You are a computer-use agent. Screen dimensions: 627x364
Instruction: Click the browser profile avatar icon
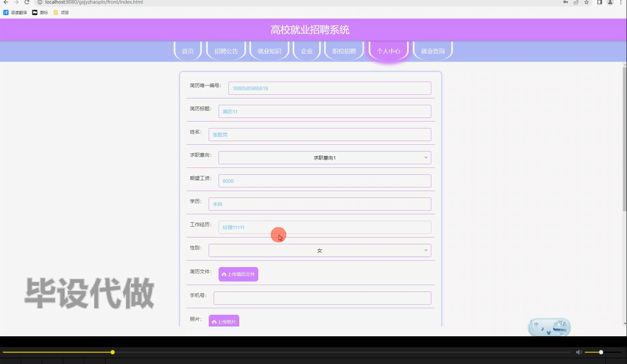[x=610, y=2]
